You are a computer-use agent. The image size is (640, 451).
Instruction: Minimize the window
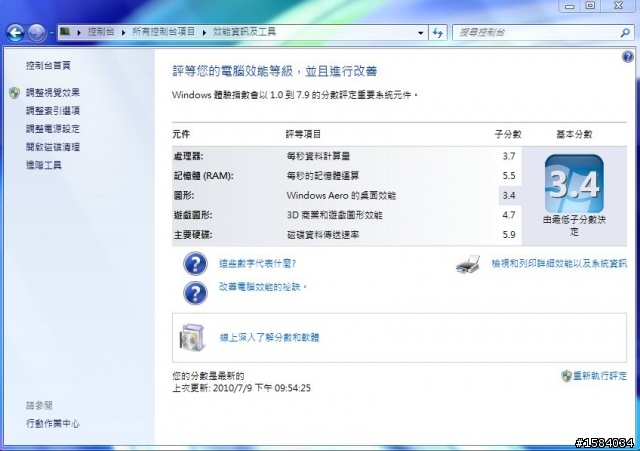pyautogui.click(x=570, y=6)
